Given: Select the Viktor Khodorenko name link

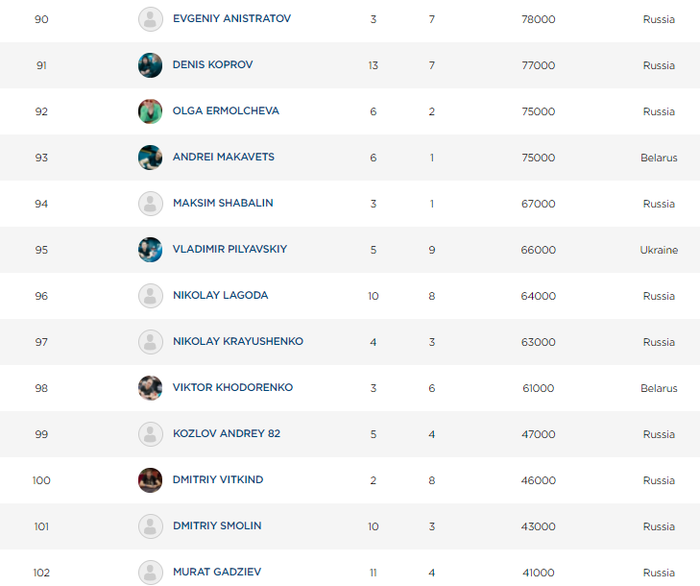Looking at the screenshot, I should click(x=232, y=387).
